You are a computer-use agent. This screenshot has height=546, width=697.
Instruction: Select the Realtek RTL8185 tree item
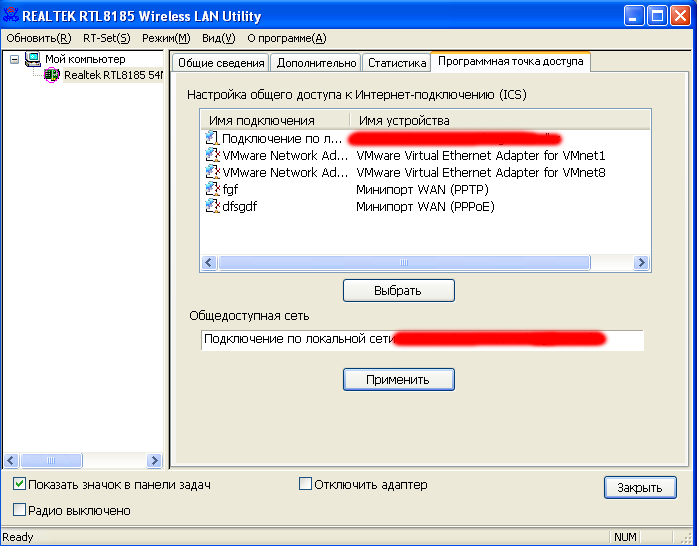[x=113, y=75]
